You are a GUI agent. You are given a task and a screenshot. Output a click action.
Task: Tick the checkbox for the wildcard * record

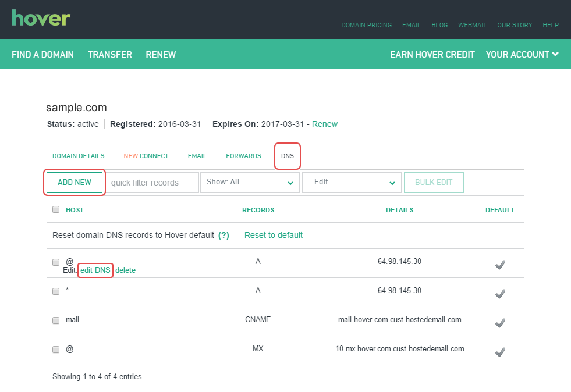(56, 291)
